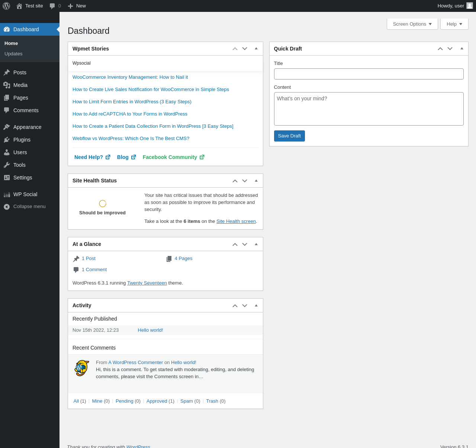Open the Updates submenu item

13,54
